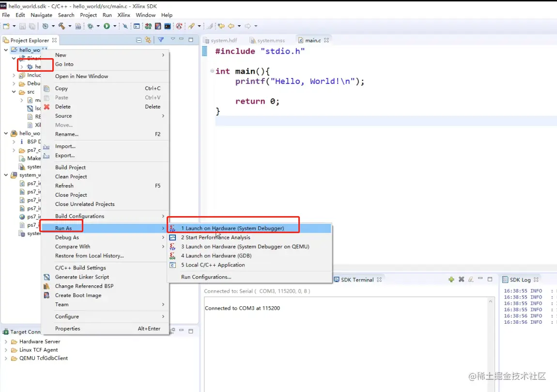Screen dimensions: 557x392
Task: Choose Run Configurations... in submenu
Action: point(206,277)
